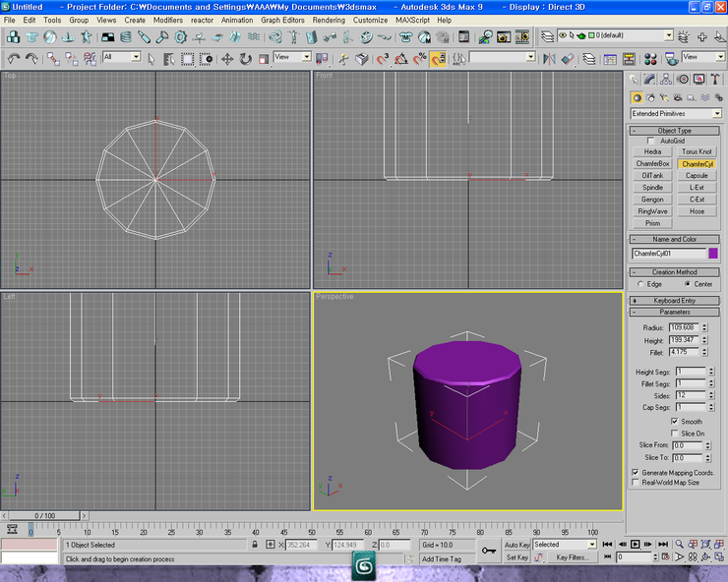Toggle the Spinner Snap icon
This screenshot has height=582, width=728.
coord(439,59)
